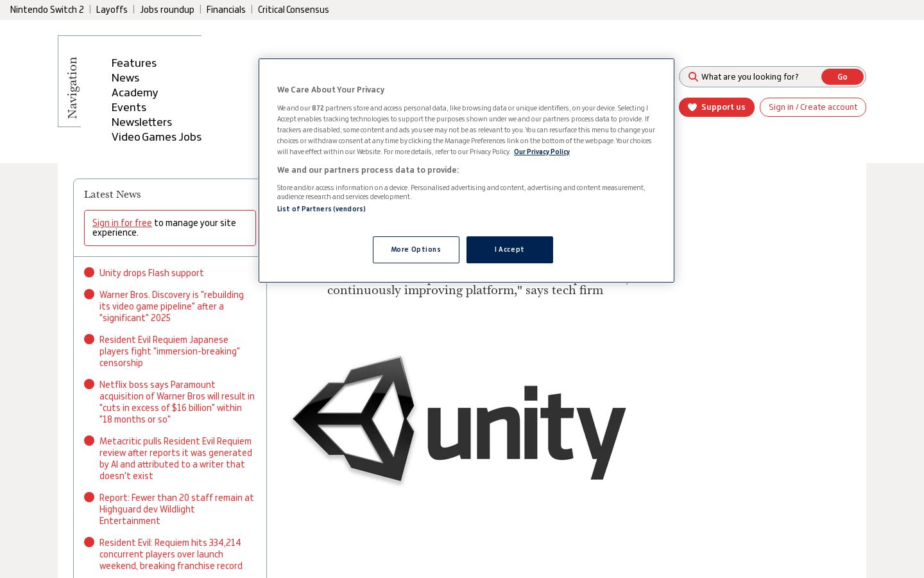Open the Layoffs topic link
This screenshot has width=924, height=578.
point(112,10)
